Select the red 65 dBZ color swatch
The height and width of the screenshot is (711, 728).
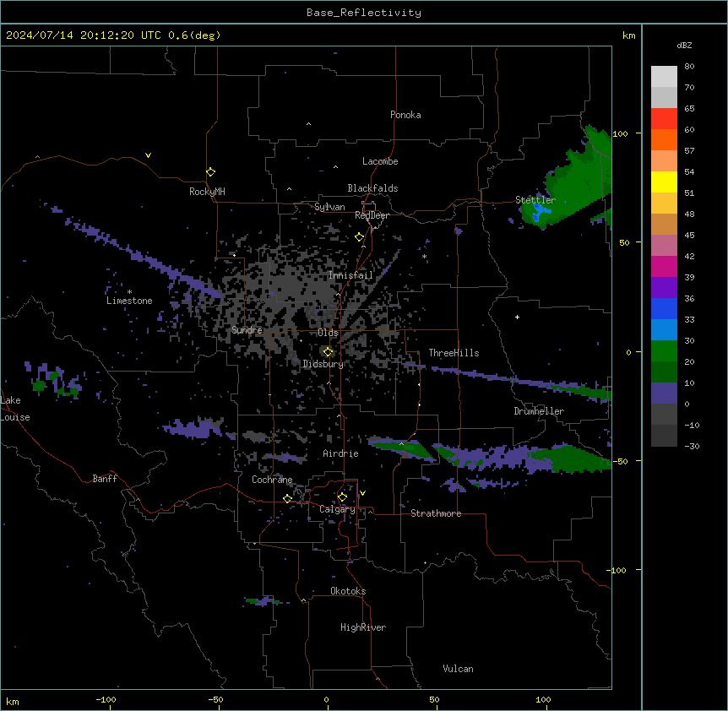664,119
